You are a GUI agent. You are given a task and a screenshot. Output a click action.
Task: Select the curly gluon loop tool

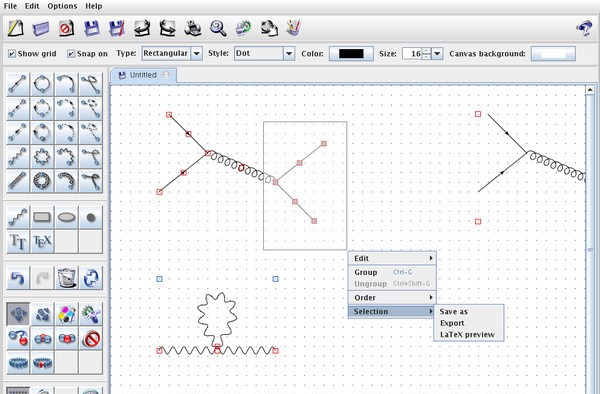coord(42,181)
